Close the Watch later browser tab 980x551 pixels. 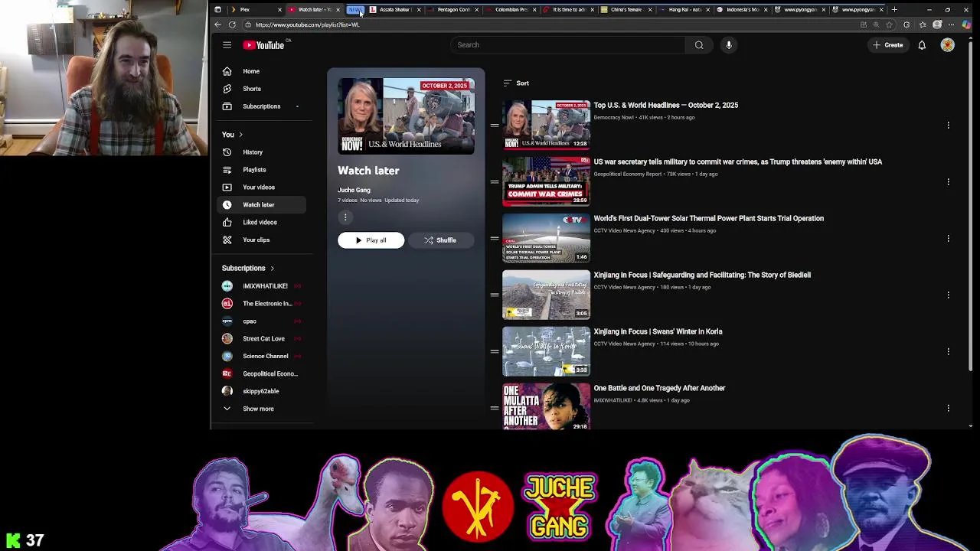(338, 9)
